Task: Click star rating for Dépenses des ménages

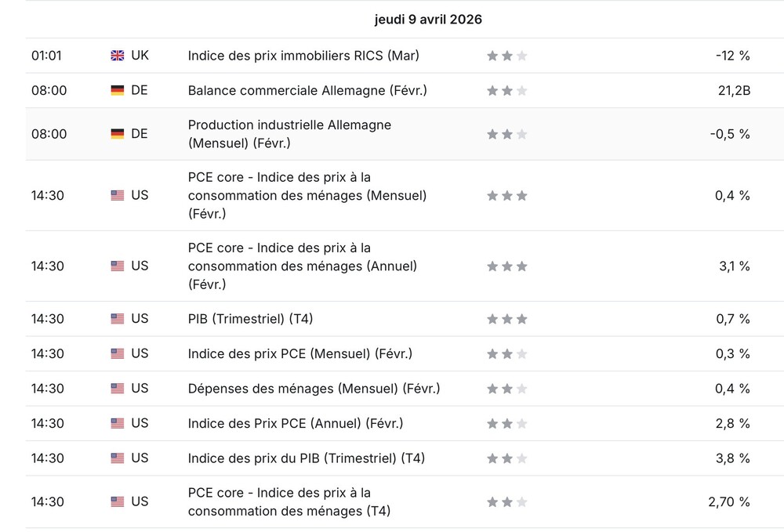Action: point(507,389)
